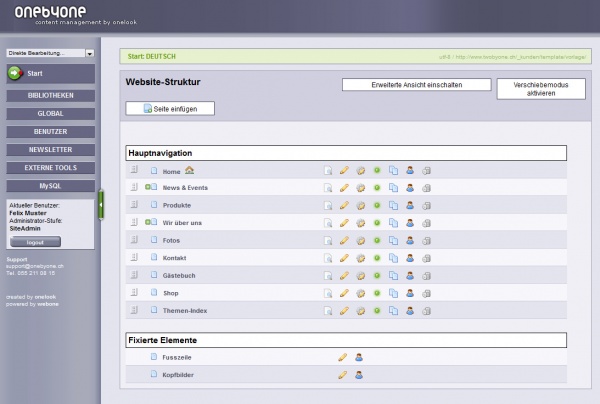
Task: Open the gear settings icon for Fotos
Action: coord(361,240)
